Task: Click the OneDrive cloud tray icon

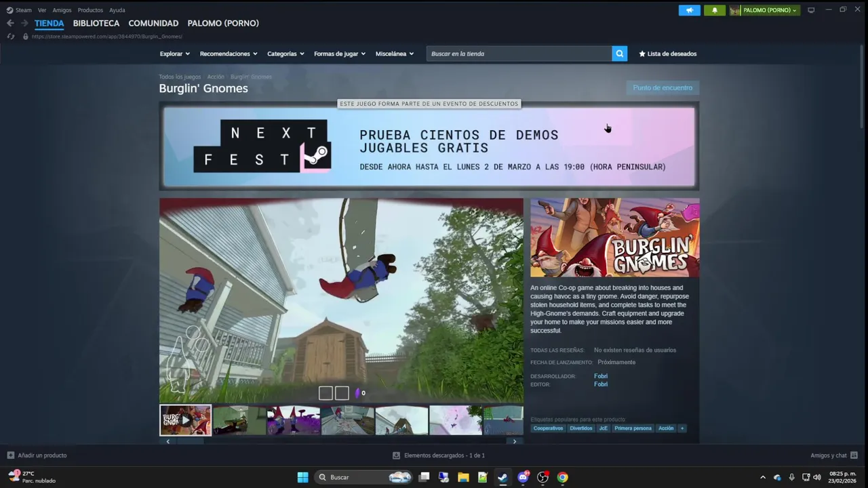Action: tap(777, 477)
